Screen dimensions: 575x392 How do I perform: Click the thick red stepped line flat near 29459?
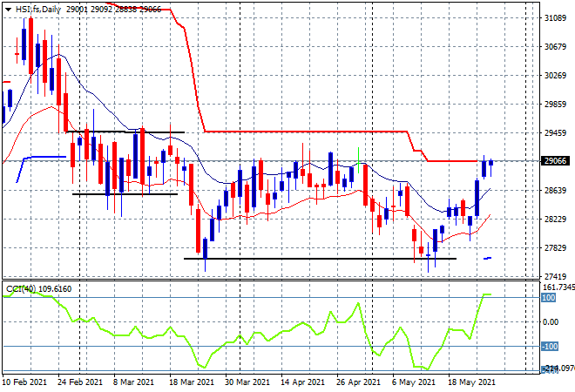point(304,132)
